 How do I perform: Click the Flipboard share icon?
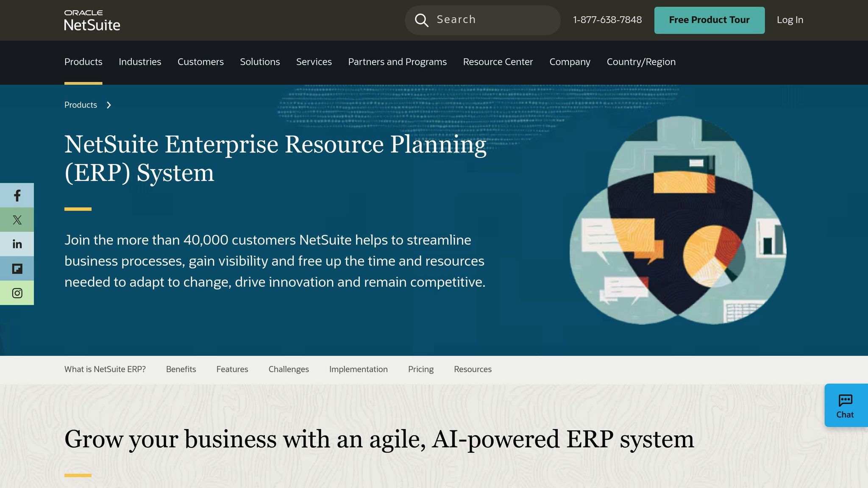coord(17,268)
